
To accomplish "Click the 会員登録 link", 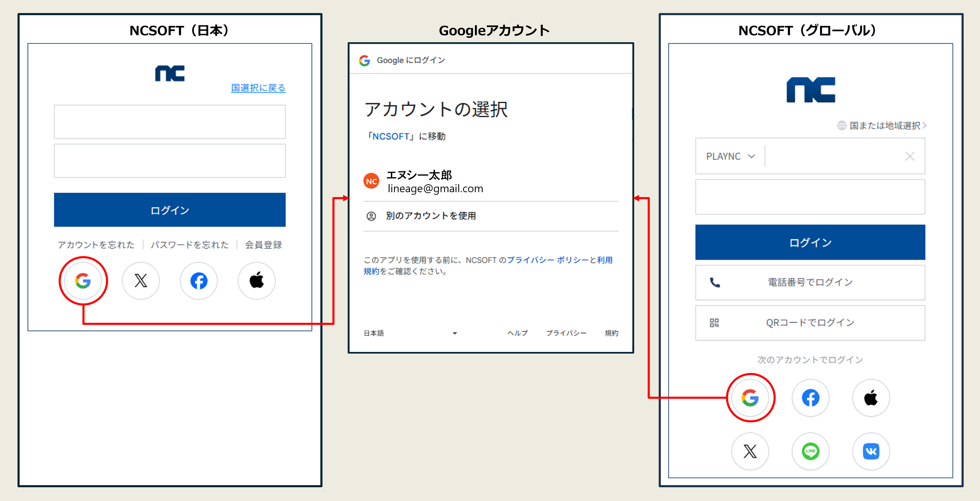I will click(x=263, y=245).
